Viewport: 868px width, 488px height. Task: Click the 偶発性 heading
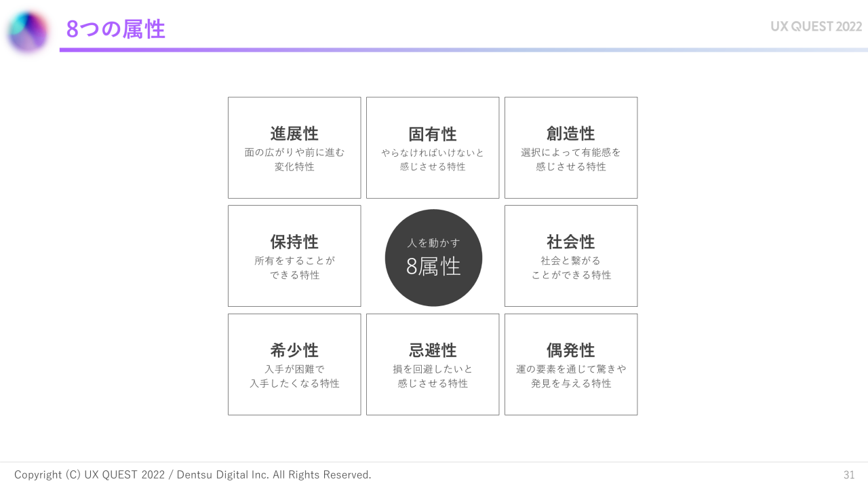coord(571,350)
